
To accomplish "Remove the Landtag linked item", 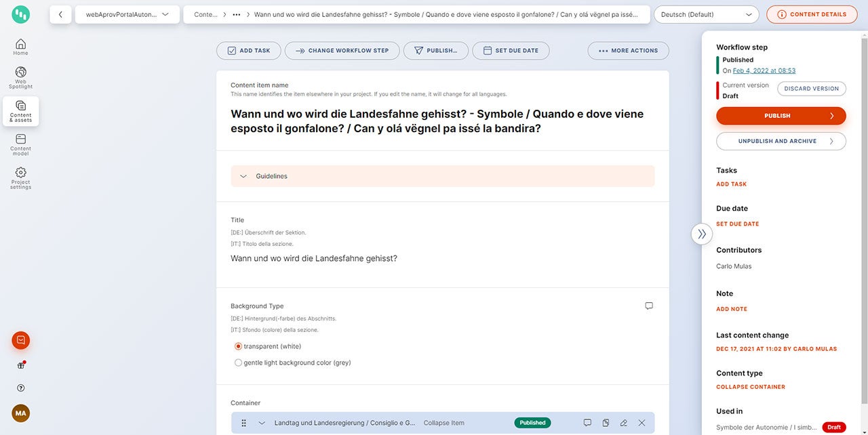I will click(642, 423).
